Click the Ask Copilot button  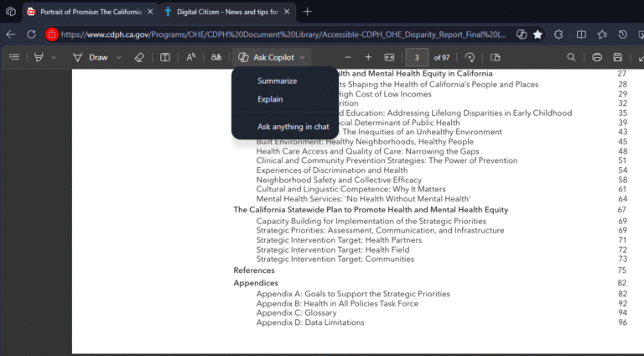tap(266, 58)
